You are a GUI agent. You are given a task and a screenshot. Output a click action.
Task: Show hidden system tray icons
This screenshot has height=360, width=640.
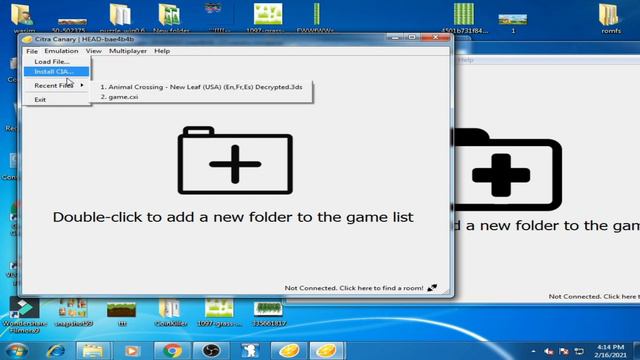click(533, 351)
